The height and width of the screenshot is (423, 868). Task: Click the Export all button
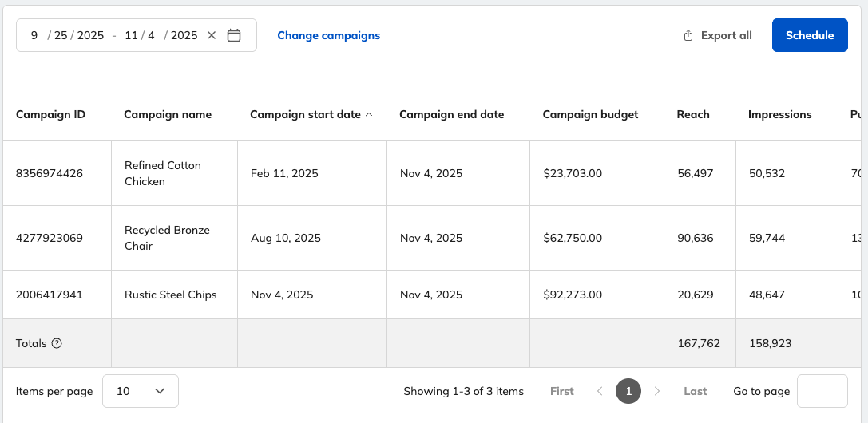719,35
